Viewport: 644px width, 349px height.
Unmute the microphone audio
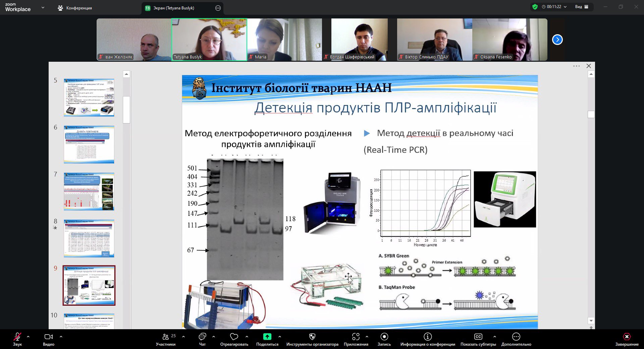coord(17,337)
